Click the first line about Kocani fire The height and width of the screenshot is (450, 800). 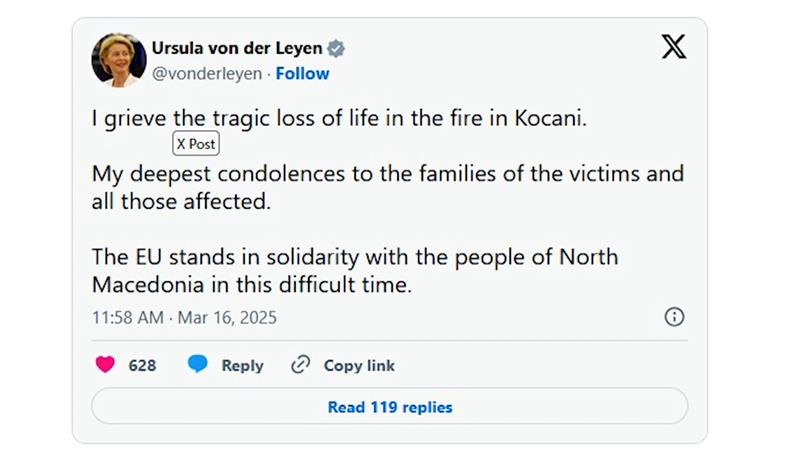tap(339, 118)
